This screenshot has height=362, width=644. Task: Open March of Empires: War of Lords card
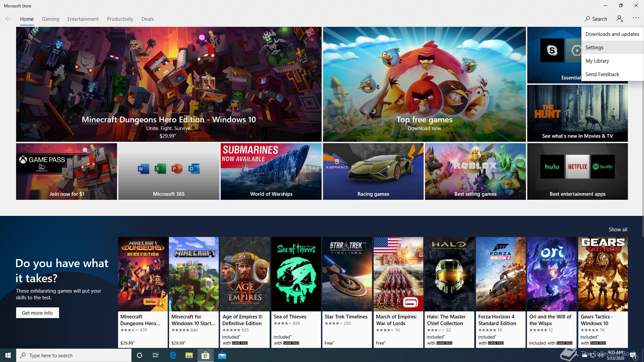398,292
